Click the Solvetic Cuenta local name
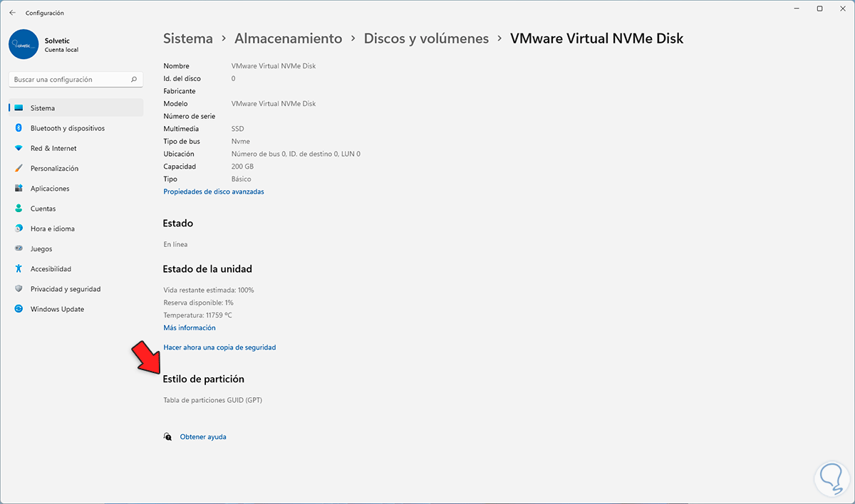Screen dimensions: 855x504 (x=61, y=44)
